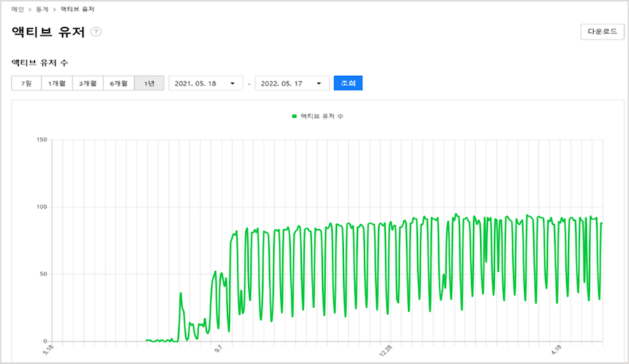Open the start date dropdown arrow
Screen dimensions: 629x364
233,84
